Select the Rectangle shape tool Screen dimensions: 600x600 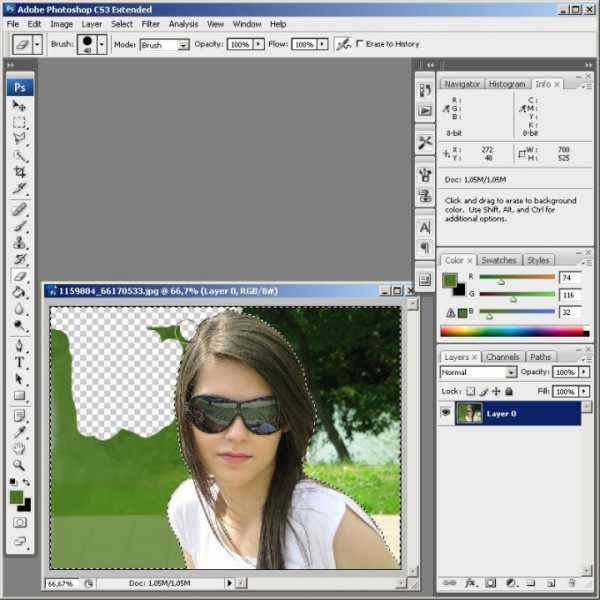click(x=19, y=396)
